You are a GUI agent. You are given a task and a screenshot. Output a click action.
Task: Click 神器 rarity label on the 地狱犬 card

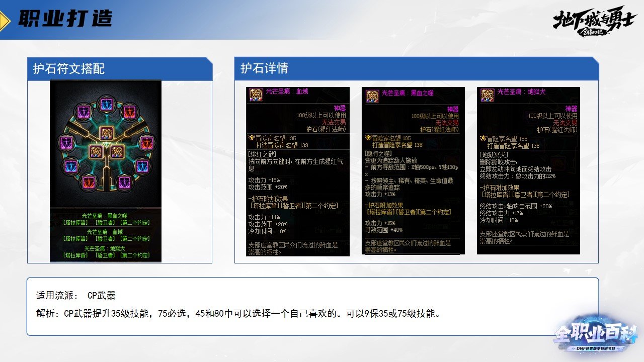tap(571, 109)
